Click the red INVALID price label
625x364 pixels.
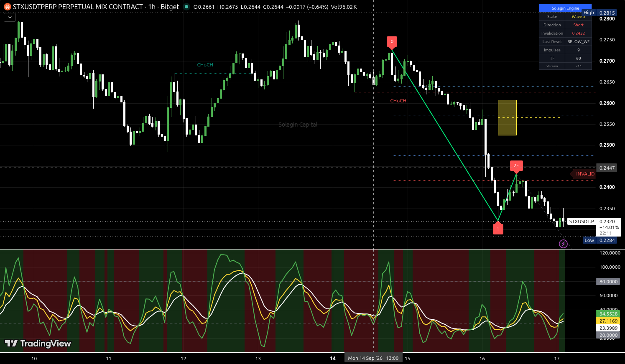point(584,174)
